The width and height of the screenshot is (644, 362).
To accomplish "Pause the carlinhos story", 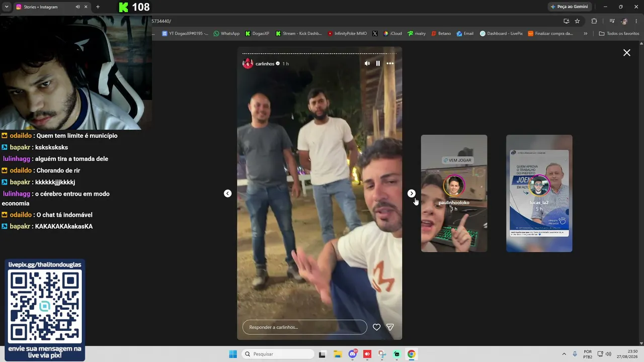I will click(378, 63).
